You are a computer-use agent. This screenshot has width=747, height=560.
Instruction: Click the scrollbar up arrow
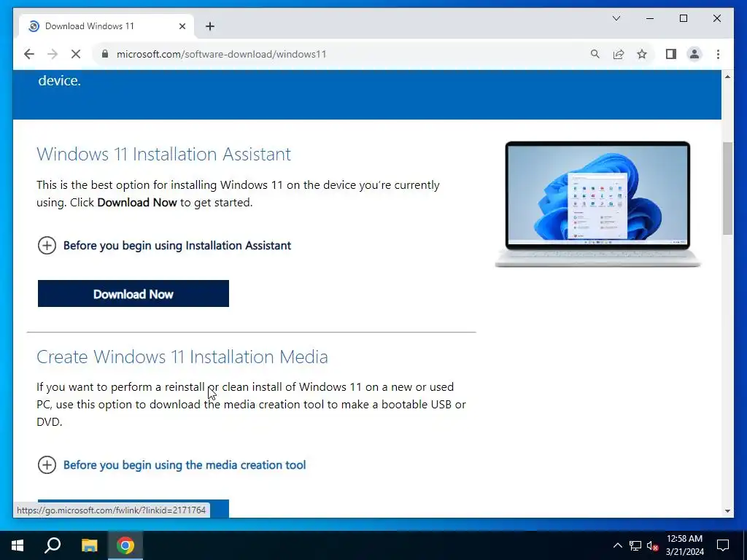[x=727, y=77]
